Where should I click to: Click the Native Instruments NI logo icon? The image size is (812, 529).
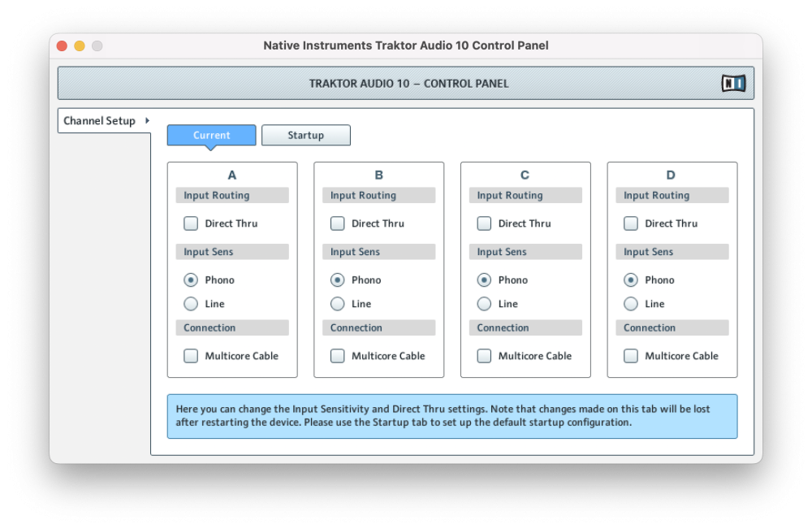[x=733, y=83]
